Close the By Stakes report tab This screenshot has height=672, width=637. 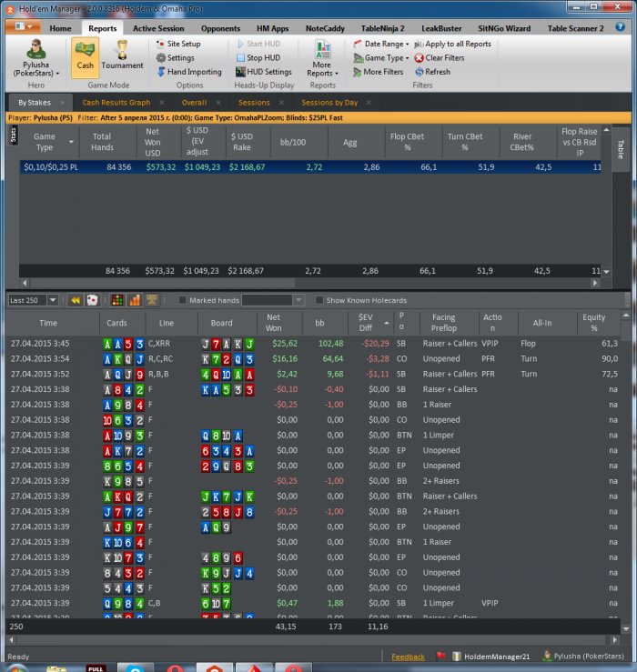(62, 103)
